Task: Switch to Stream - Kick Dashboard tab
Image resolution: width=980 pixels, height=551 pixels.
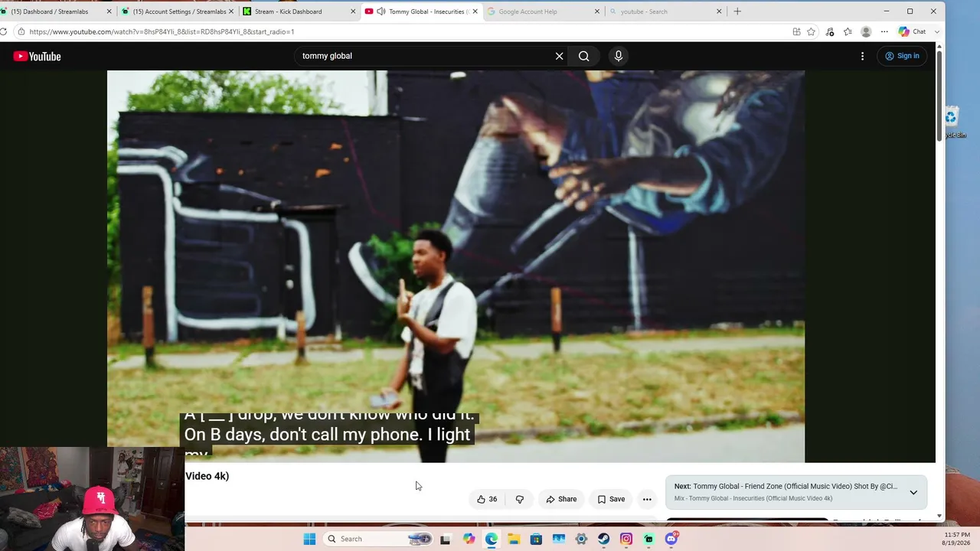Action: [x=299, y=11]
